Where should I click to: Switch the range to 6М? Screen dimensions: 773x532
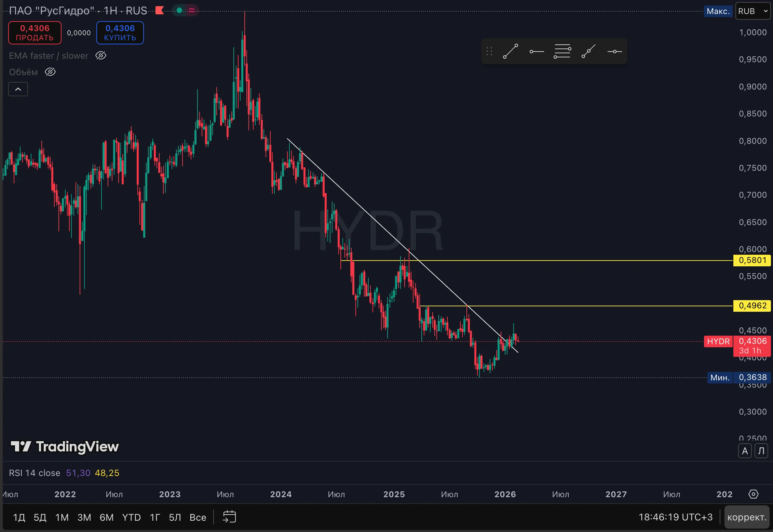pos(107,517)
